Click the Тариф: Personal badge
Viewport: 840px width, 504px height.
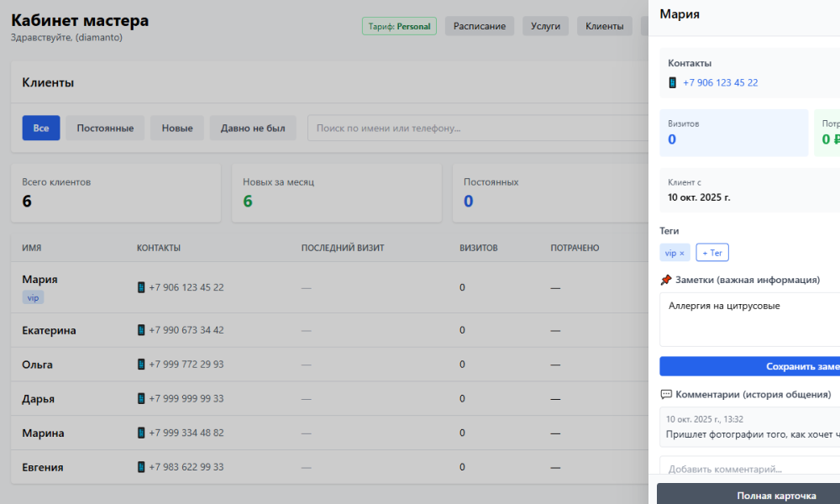399,26
